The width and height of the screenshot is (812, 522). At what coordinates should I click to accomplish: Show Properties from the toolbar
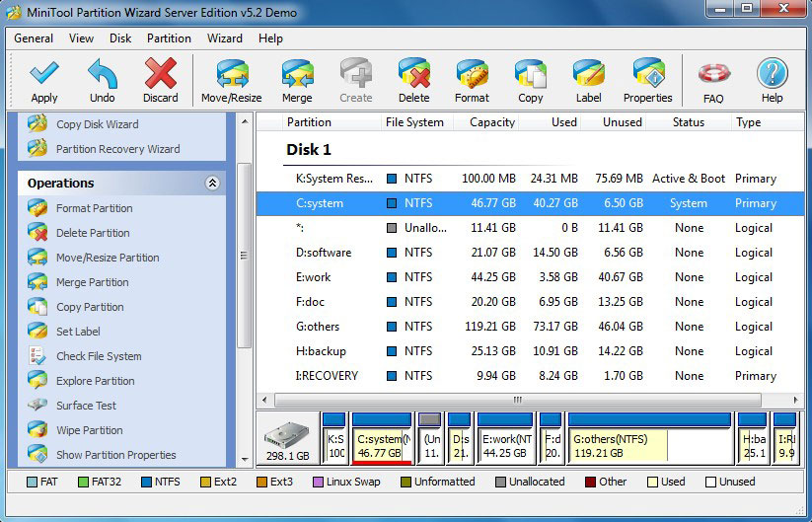[x=648, y=81]
